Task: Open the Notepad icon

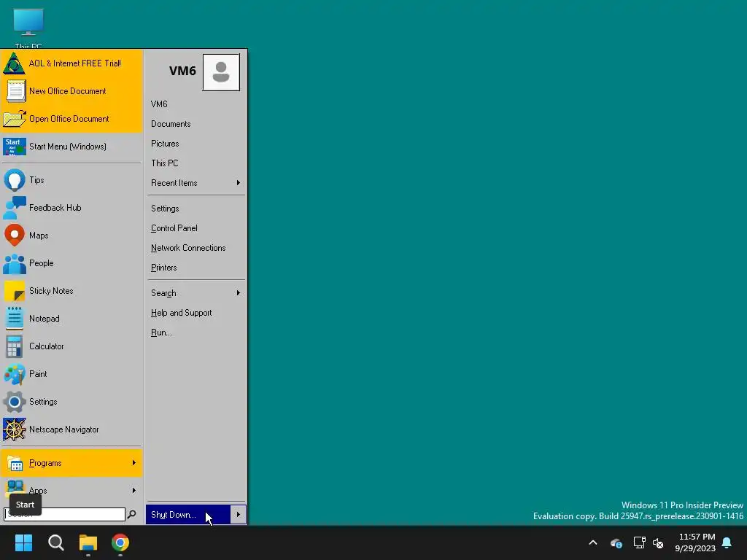Action: [x=15, y=319]
